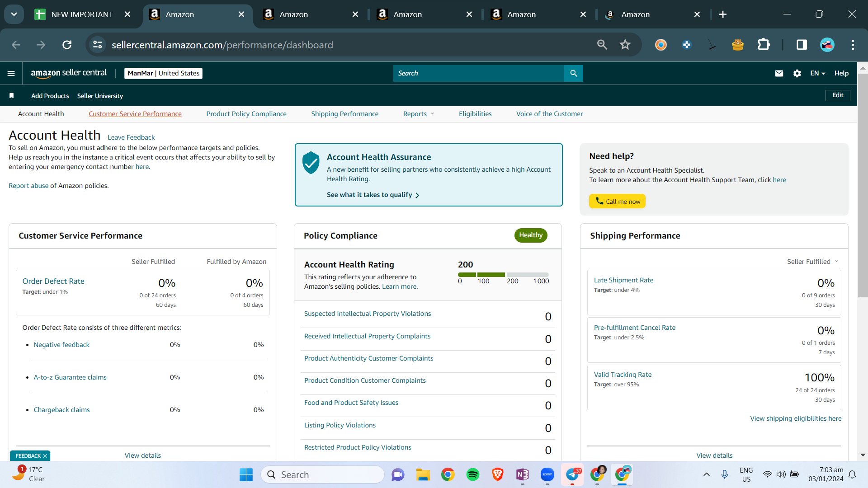Open the Chrome profile avatar
The height and width of the screenshot is (488, 868).
coord(827,45)
